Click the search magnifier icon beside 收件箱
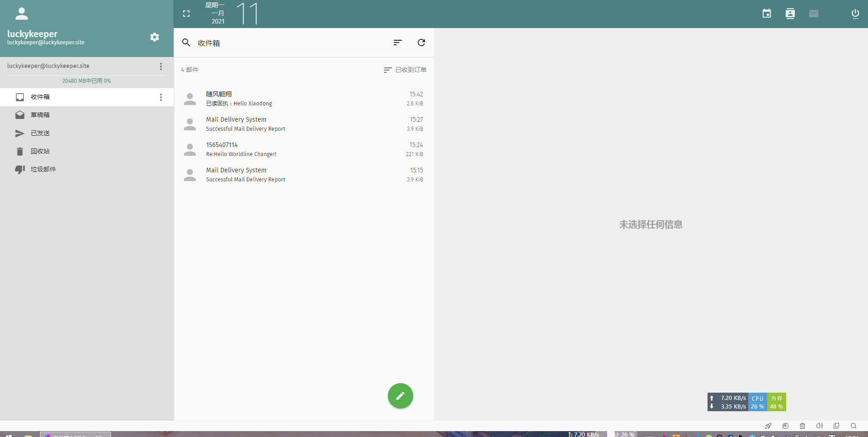 coord(186,43)
